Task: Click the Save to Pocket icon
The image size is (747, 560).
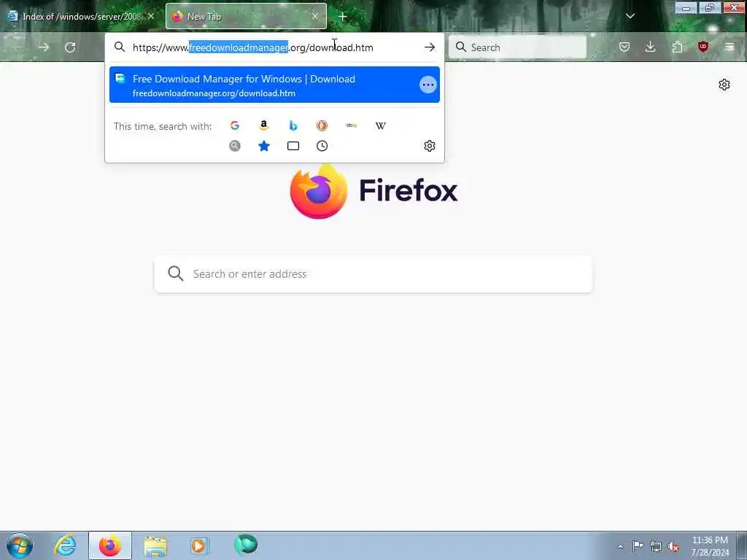Action: pos(624,47)
